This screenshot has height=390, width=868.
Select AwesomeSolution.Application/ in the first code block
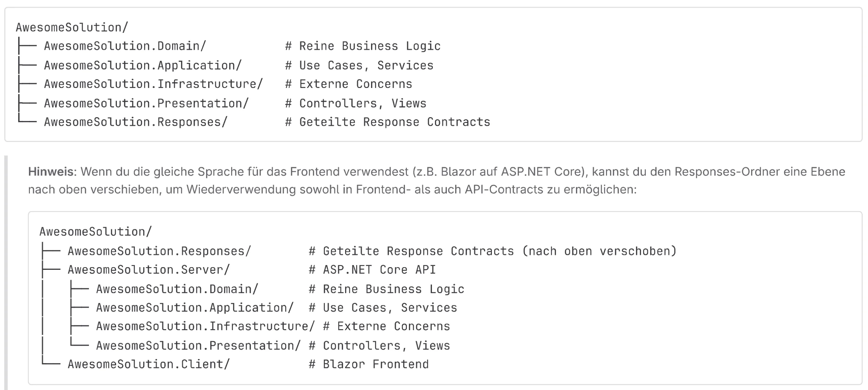143,65
